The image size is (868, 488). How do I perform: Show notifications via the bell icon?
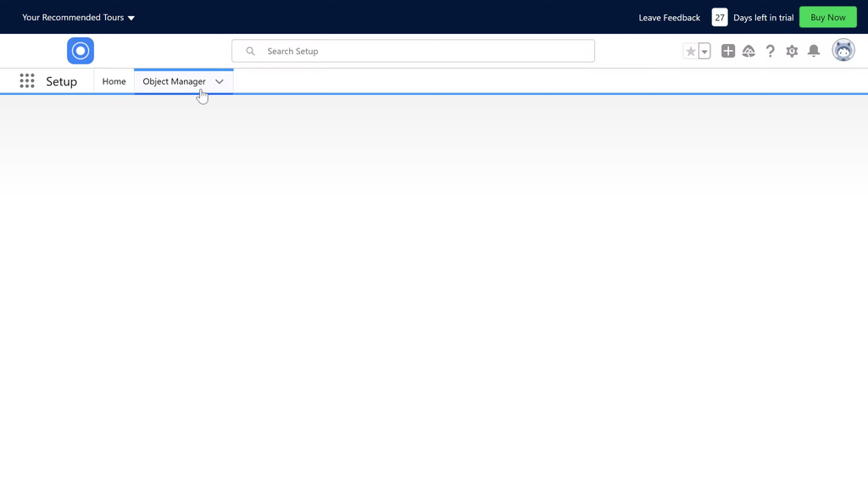pyautogui.click(x=814, y=52)
